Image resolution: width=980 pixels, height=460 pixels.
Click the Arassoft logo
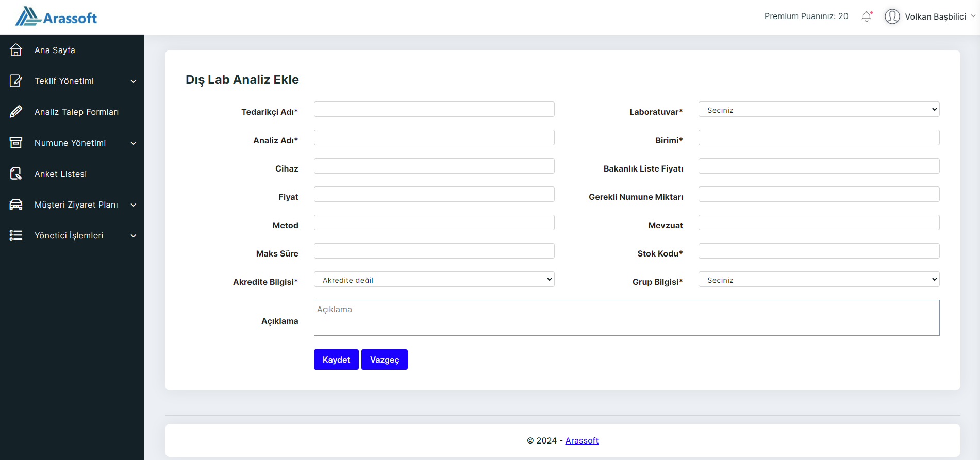(56, 16)
